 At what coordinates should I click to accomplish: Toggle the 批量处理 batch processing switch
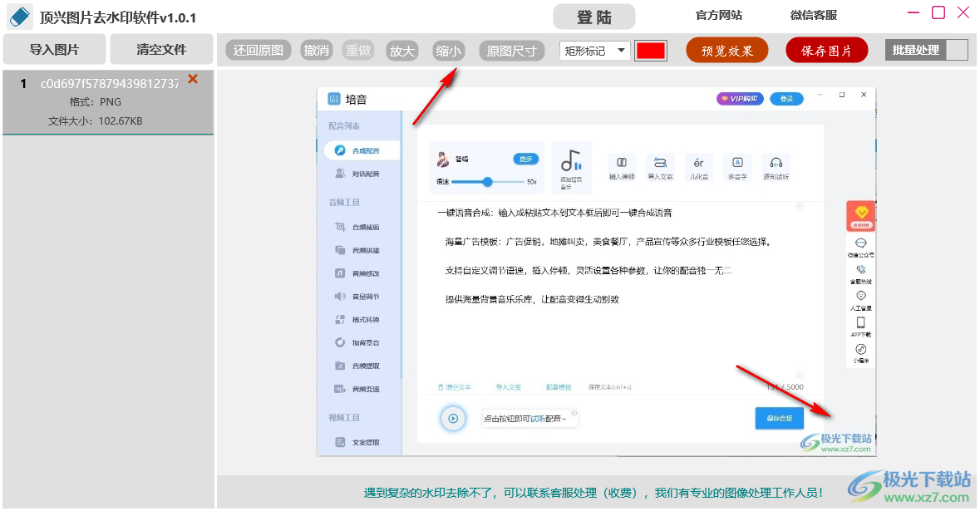(x=926, y=50)
